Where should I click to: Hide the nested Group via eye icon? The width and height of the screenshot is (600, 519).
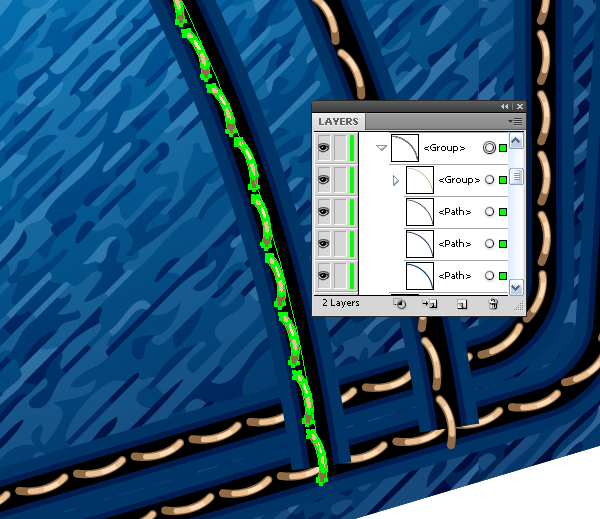(x=324, y=180)
